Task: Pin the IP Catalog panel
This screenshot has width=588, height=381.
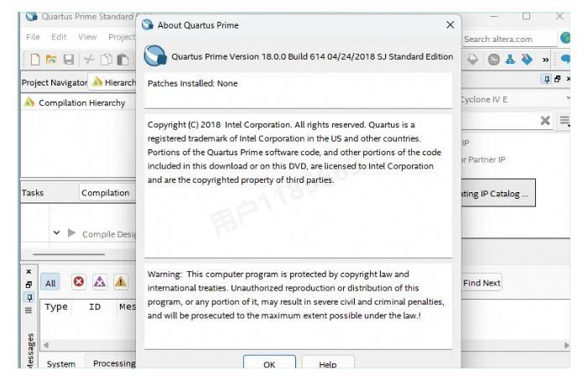Action: tap(547, 79)
